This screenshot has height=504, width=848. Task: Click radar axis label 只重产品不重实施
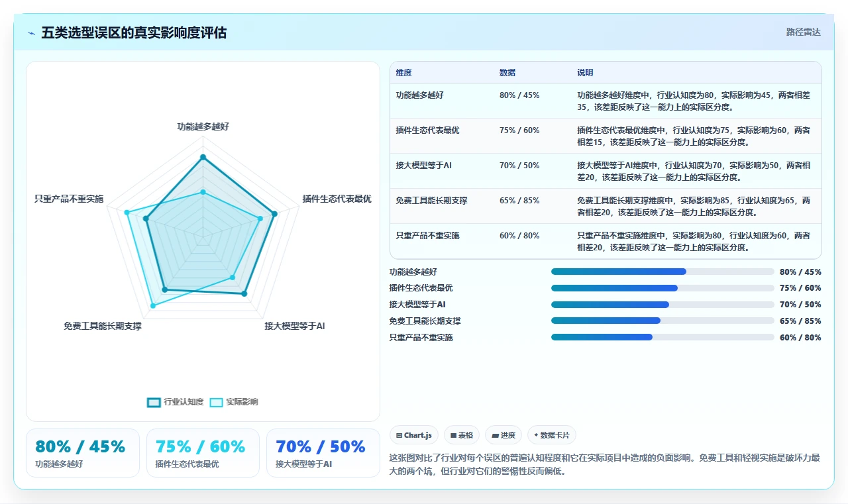coord(69,199)
